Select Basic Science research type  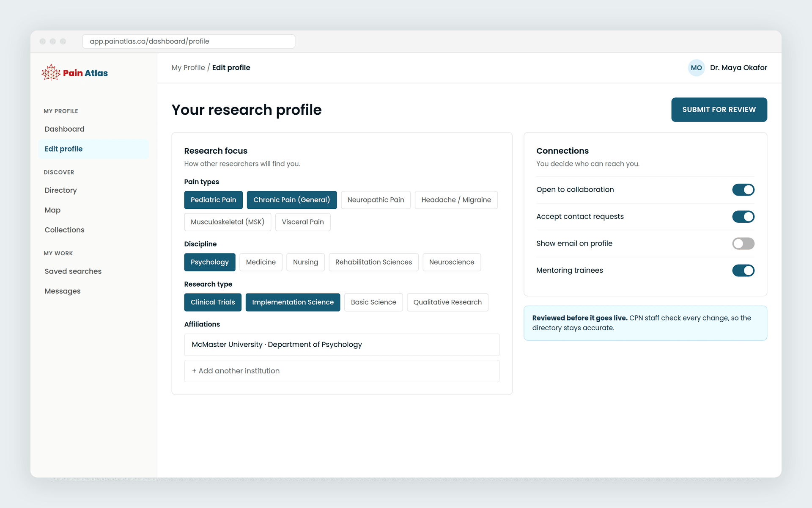[373, 302]
